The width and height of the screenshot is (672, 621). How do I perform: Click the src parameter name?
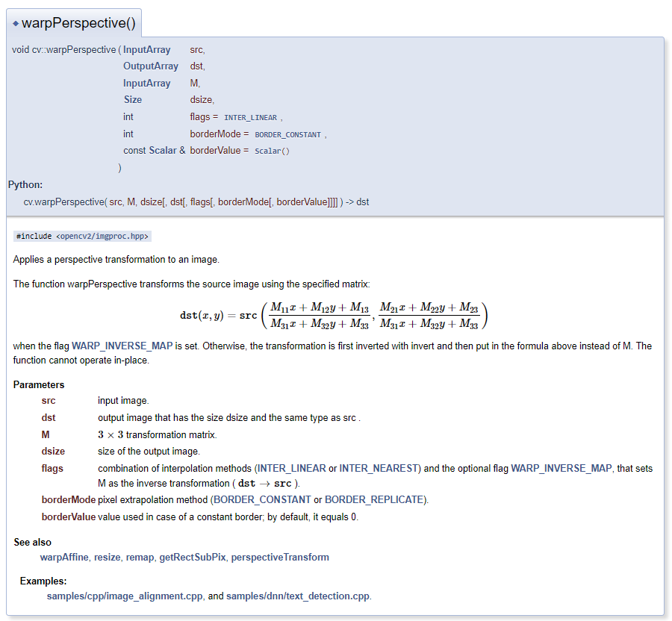point(49,400)
